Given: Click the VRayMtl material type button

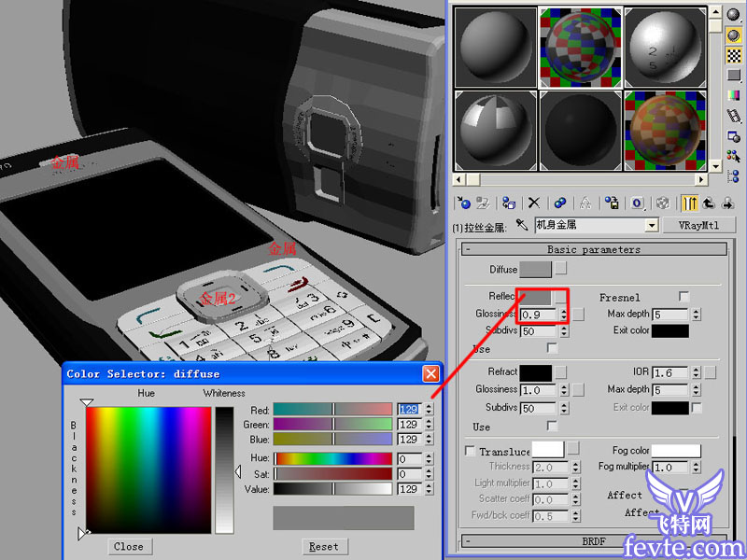Looking at the screenshot, I should point(698,225).
